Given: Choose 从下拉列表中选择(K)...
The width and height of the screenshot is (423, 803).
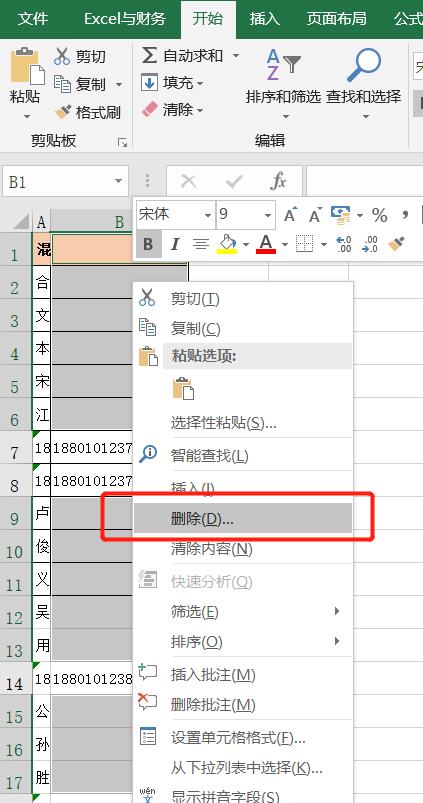Looking at the screenshot, I should 243,767.
